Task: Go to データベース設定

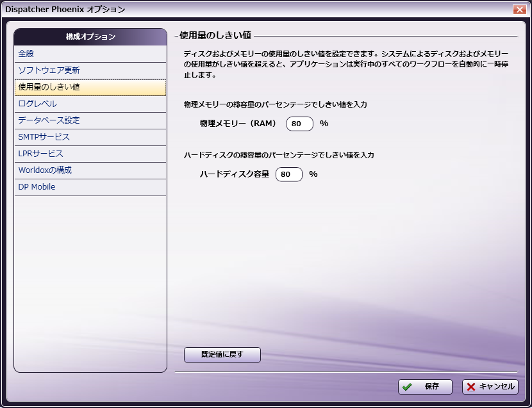Action: pos(90,121)
